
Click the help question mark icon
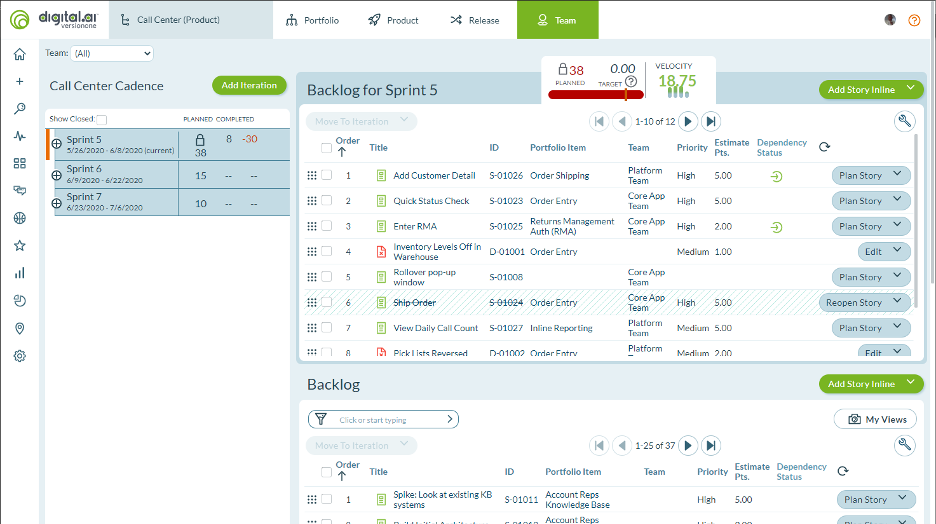914,20
